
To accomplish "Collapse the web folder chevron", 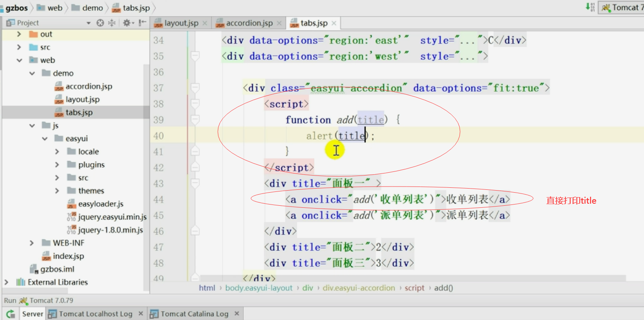I will (x=19, y=60).
